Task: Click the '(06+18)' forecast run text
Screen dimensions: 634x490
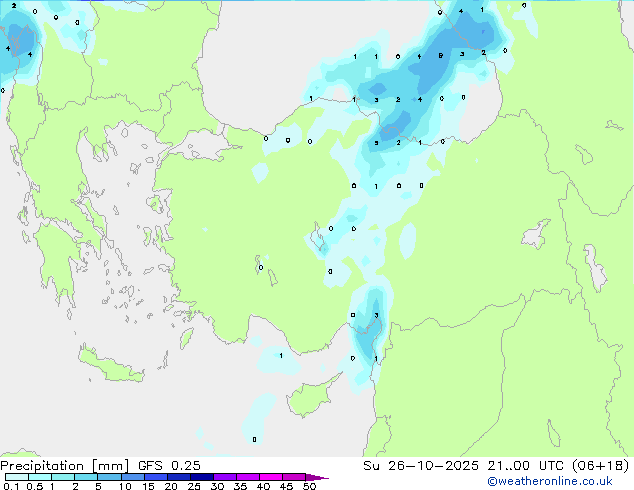Action: [600, 466]
